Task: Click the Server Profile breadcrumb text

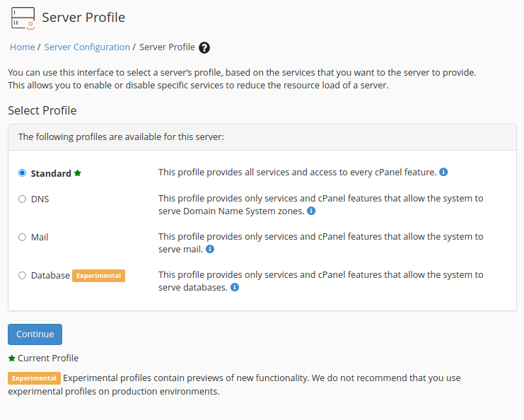Action: click(x=167, y=47)
